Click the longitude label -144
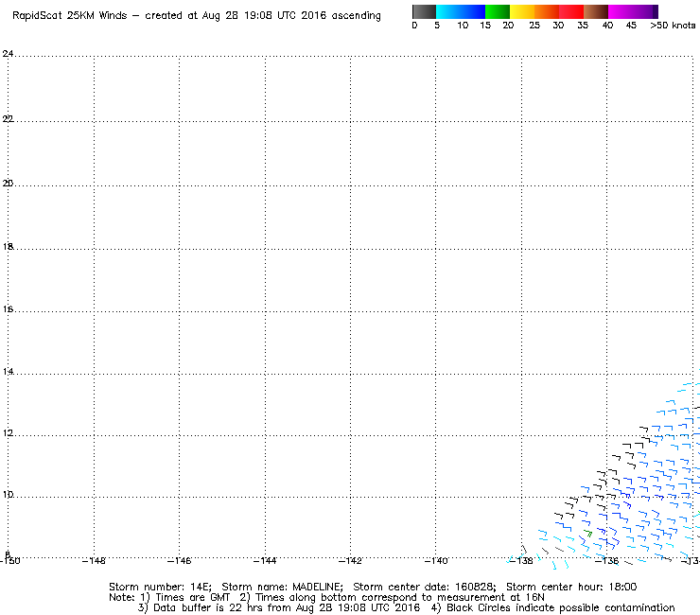Viewport: 700px width, 615px height. pyautogui.click(x=265, y=561)
